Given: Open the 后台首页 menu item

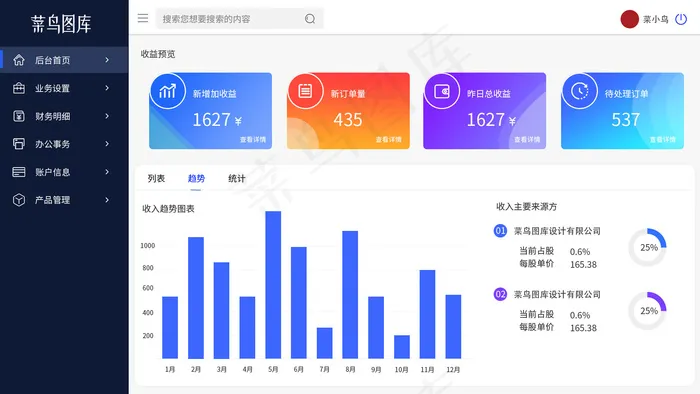Looking at the screenshot, I should (64, 60).
